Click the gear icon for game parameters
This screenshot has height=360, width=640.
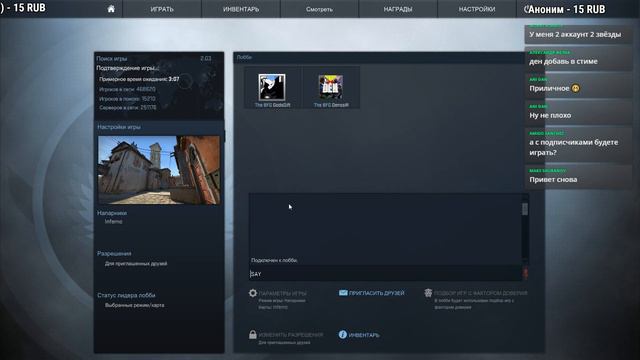pos(253,293)
